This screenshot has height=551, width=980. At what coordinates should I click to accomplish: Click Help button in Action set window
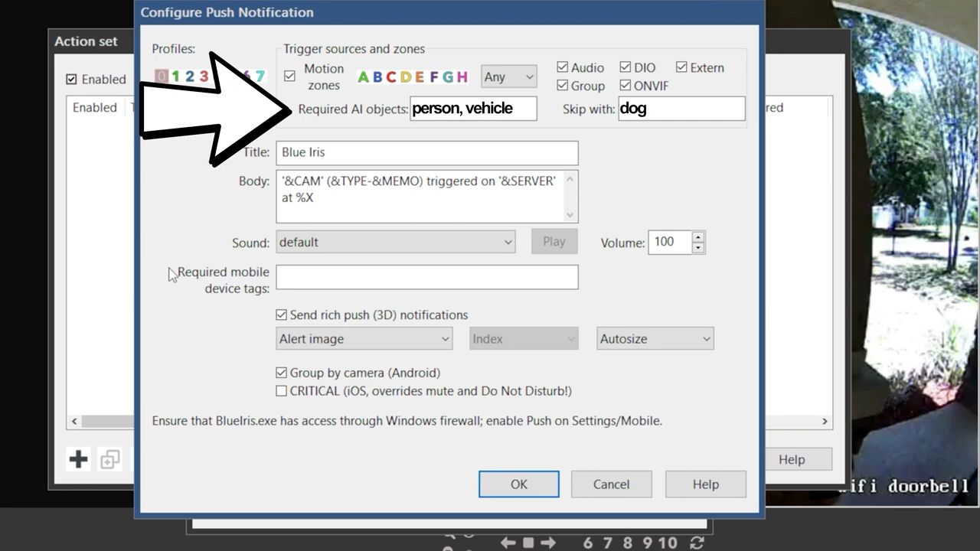click(792, 459)
